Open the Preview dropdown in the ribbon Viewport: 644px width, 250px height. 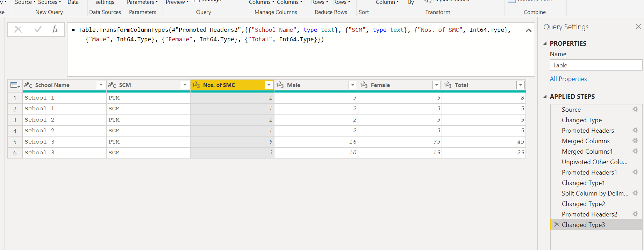pyautogui.click(x=177, y=2)
